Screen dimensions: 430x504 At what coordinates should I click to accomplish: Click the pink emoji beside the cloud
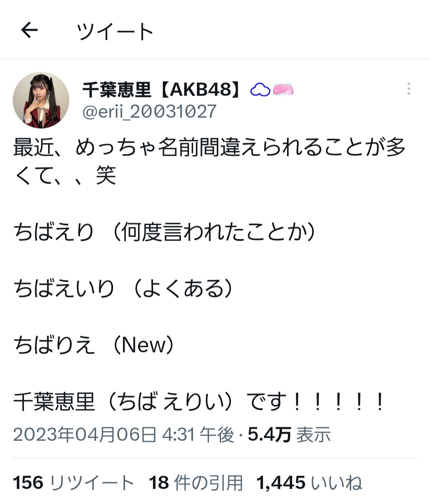[x=283, y=90]
